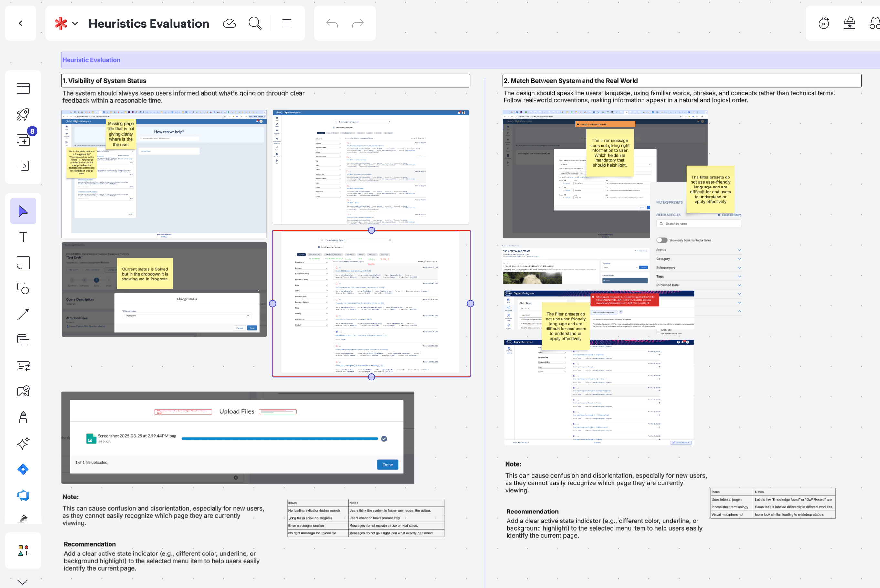Open the templates panel icon
The image size is (880, 588).
pyautogui.click(x=23, y=88)
